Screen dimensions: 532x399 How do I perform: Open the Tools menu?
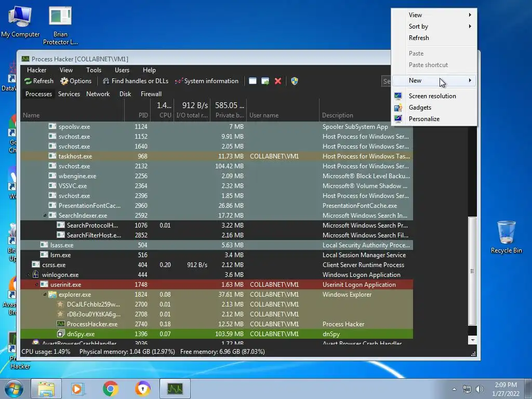(94, 70)
